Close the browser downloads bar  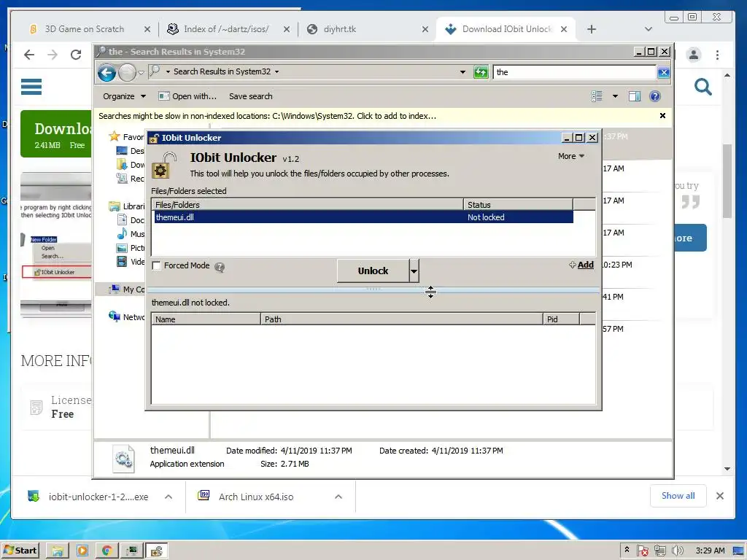tap(720, 496)
